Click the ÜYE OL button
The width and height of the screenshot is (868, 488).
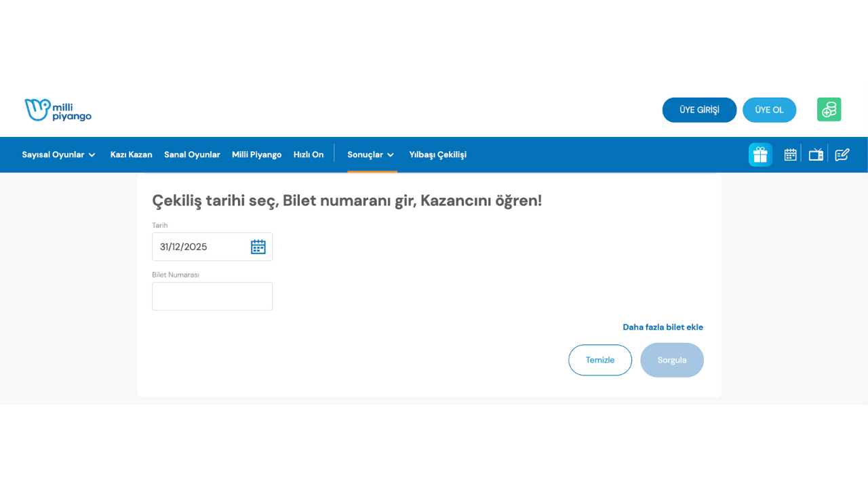tap(769, 110)
